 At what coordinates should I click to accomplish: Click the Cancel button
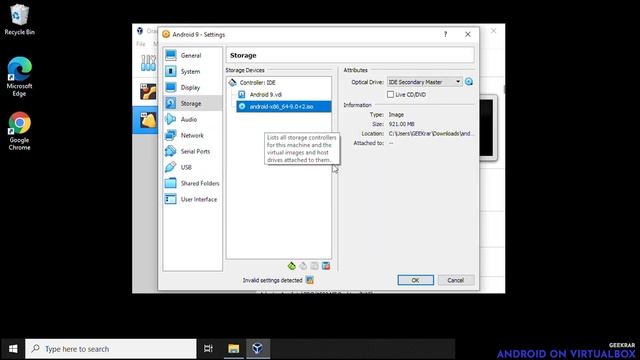coord(456,280)
